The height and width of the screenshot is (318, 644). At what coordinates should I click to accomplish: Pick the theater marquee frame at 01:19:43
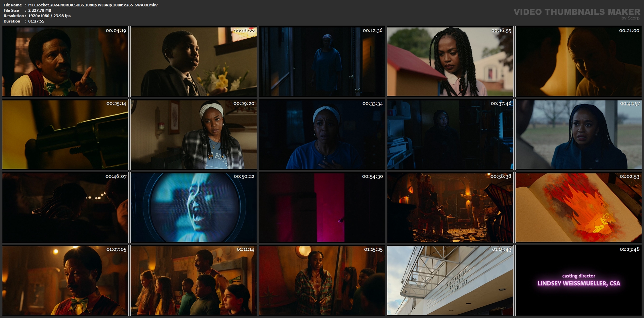click(450, 280)
